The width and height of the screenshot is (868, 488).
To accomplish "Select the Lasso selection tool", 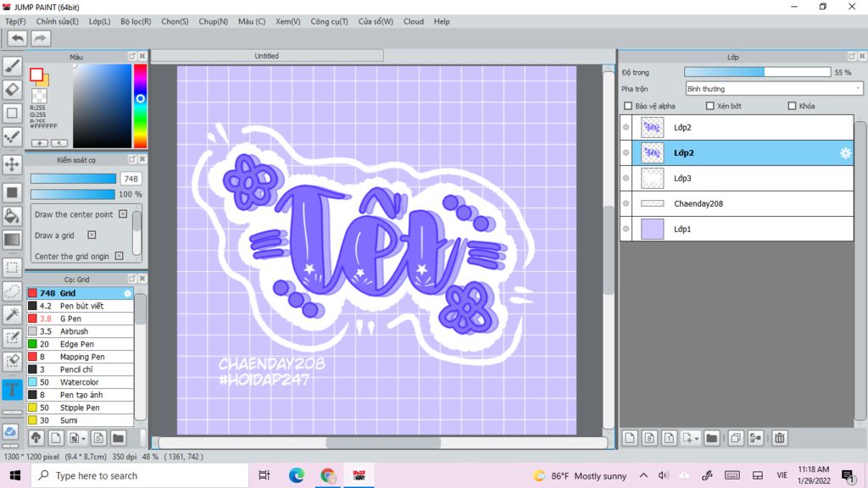I will [12, 291].
